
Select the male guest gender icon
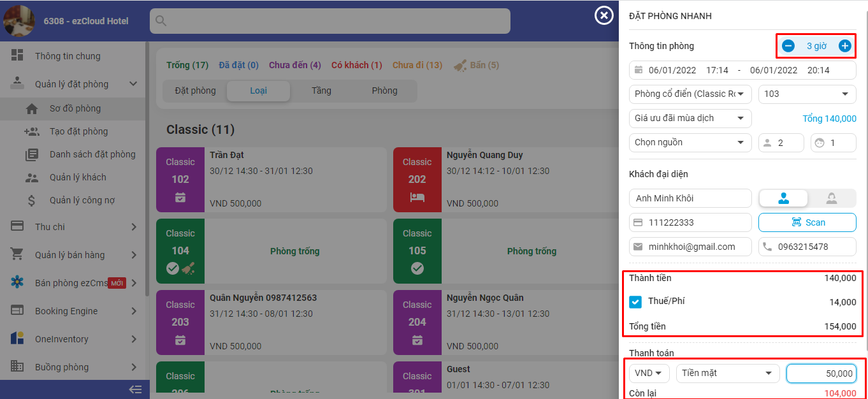(783, 198)
